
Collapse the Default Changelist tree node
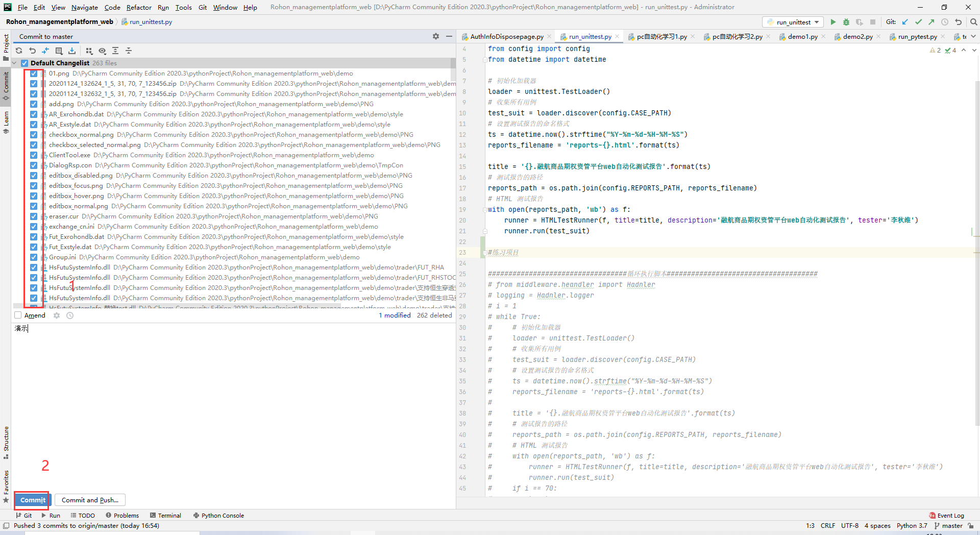click(14, 63)
